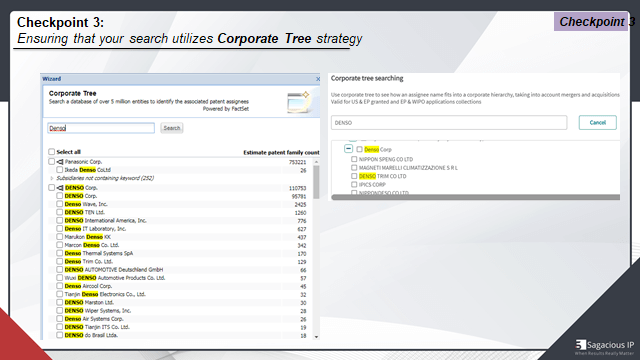Screen dimensions: 640x360
Task: Click the scroll down arrow in results list
Action: tap(316, 337)
